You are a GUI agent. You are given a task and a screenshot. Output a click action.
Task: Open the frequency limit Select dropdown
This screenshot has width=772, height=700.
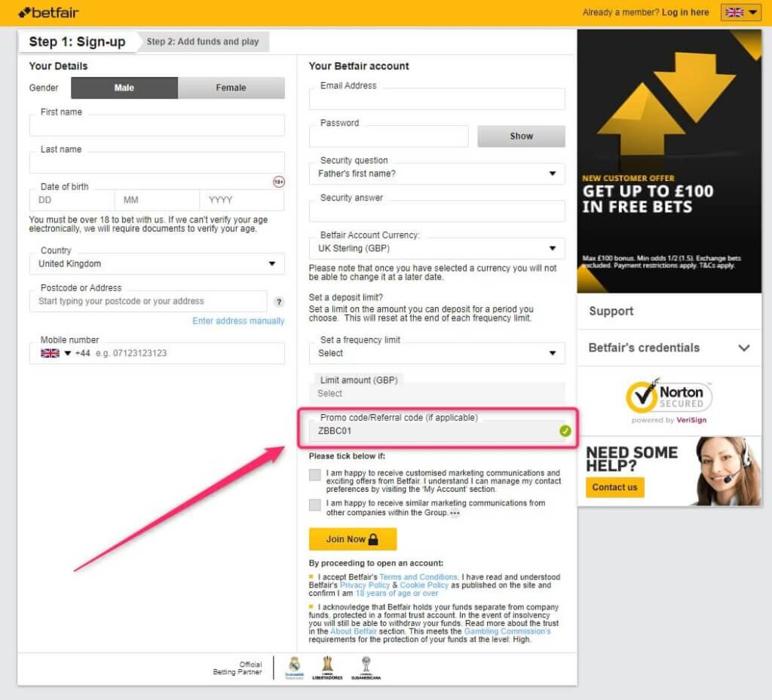(437, 352)
